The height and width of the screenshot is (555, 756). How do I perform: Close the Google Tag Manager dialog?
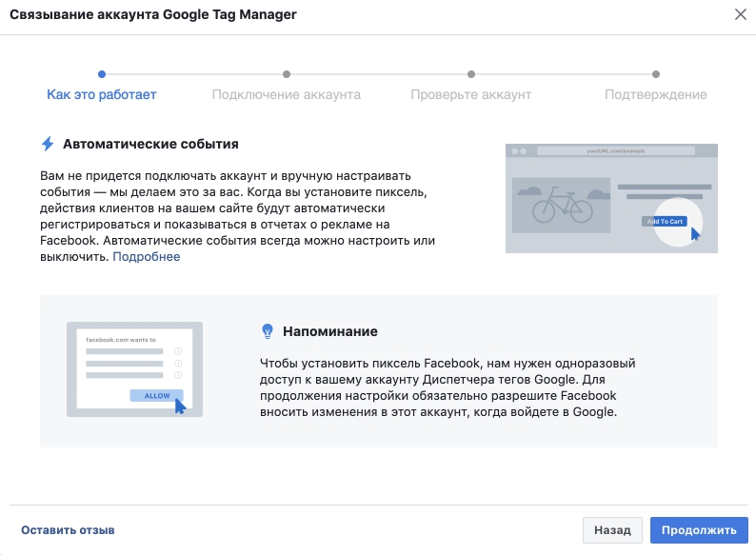coord(741,14)
